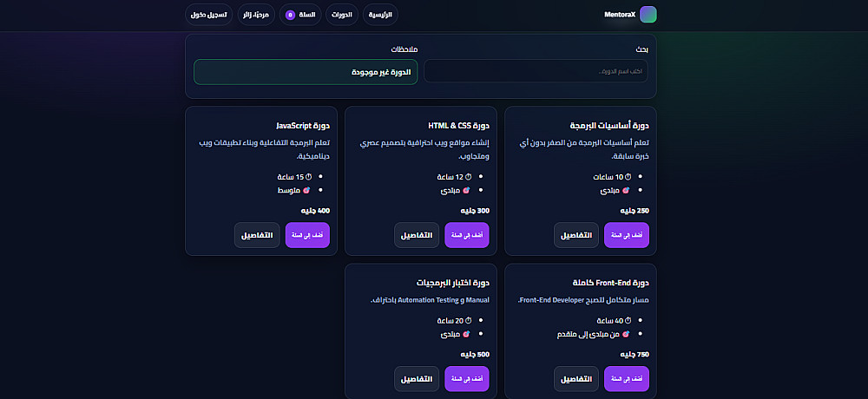Click the clock icon in أساسيات البرمجة course

tap(628, 176)
